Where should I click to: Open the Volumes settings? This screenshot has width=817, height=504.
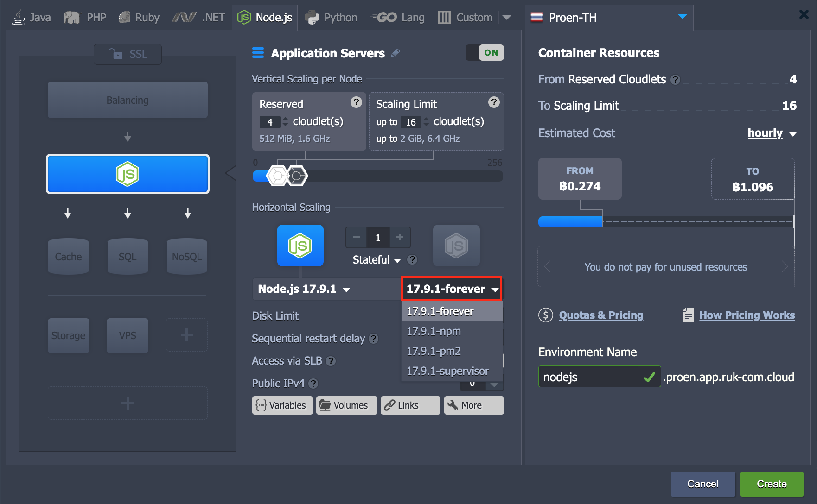coord(346,405)
